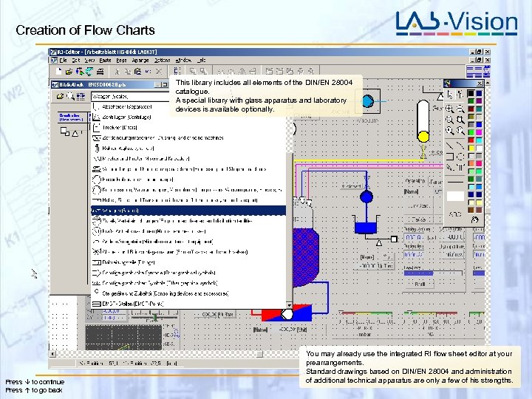Pick the bright green color swatch
Viewport: 532px width, 399px height.
pos(471,132)
